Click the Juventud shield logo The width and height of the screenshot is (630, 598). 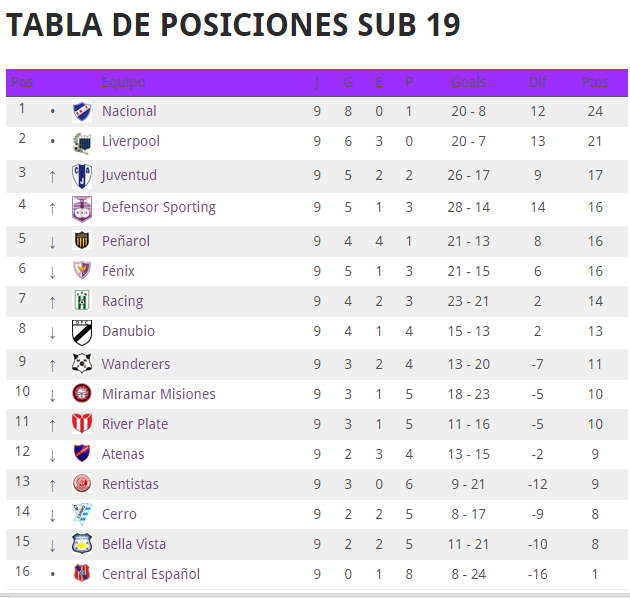(x=82, y=176)
